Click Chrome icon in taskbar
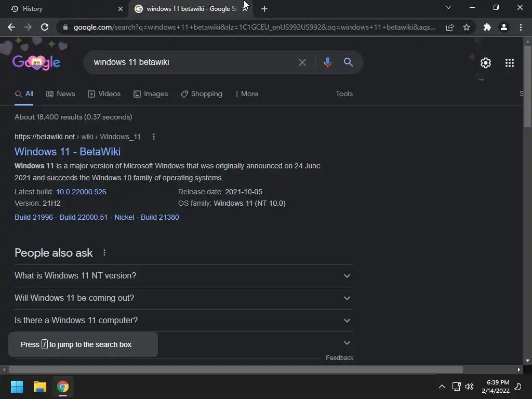Viewport: 532px width, 399px height. 63,387
